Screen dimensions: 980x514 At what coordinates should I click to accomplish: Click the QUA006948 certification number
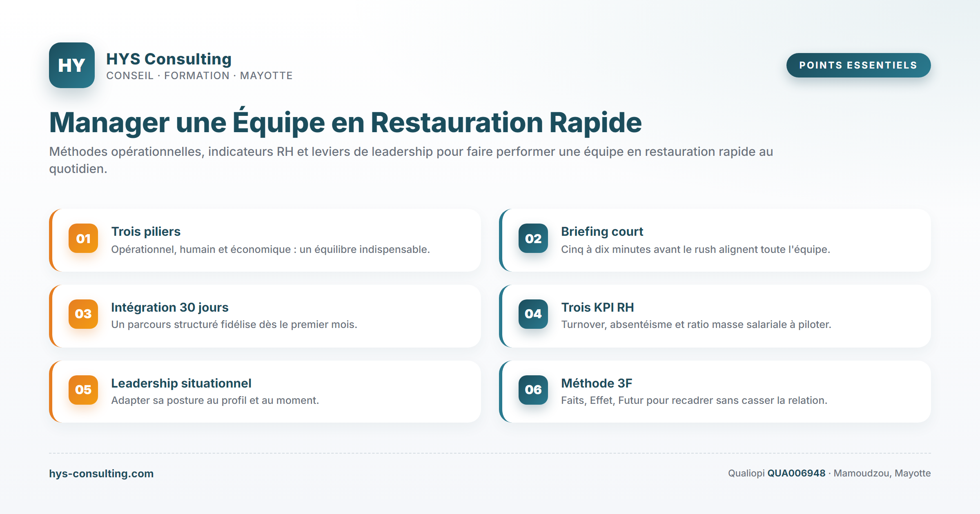(x=796, y=473)
